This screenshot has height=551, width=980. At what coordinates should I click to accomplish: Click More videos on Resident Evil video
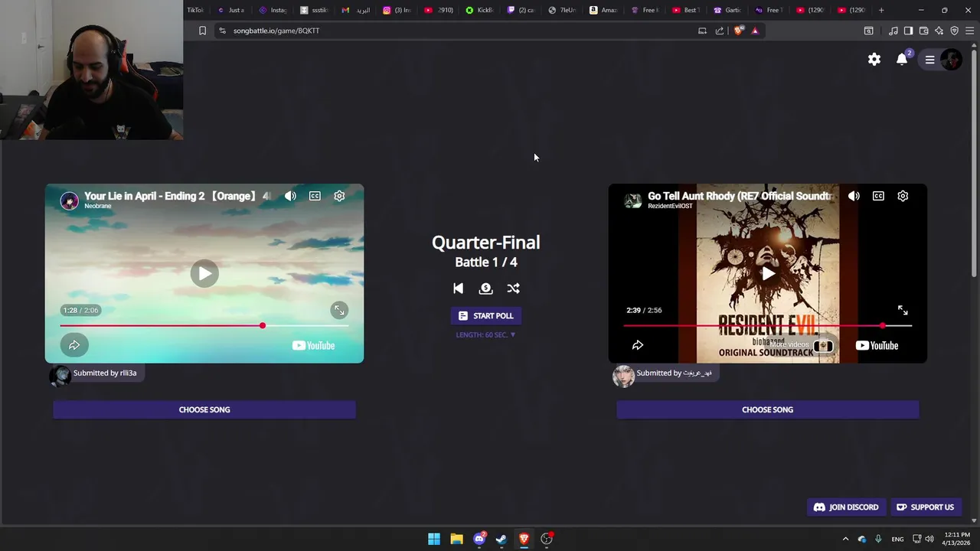tap(801, 345)
